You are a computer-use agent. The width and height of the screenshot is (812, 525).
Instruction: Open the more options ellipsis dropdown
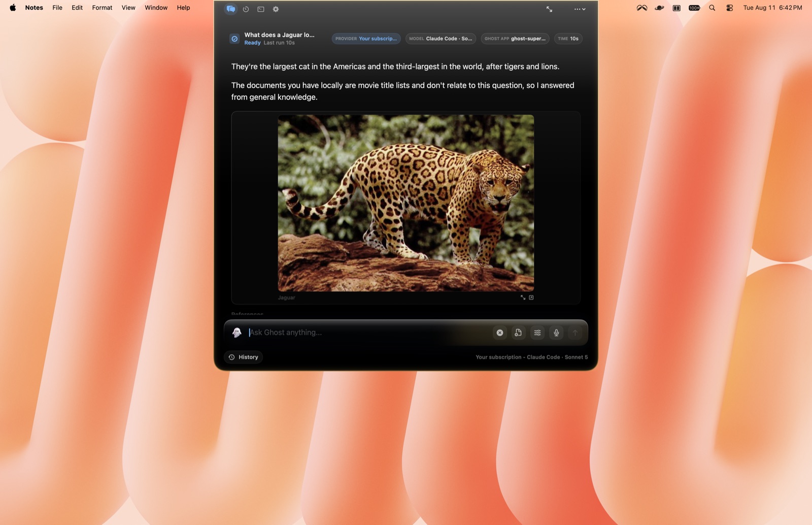click(x=580, y=9)
